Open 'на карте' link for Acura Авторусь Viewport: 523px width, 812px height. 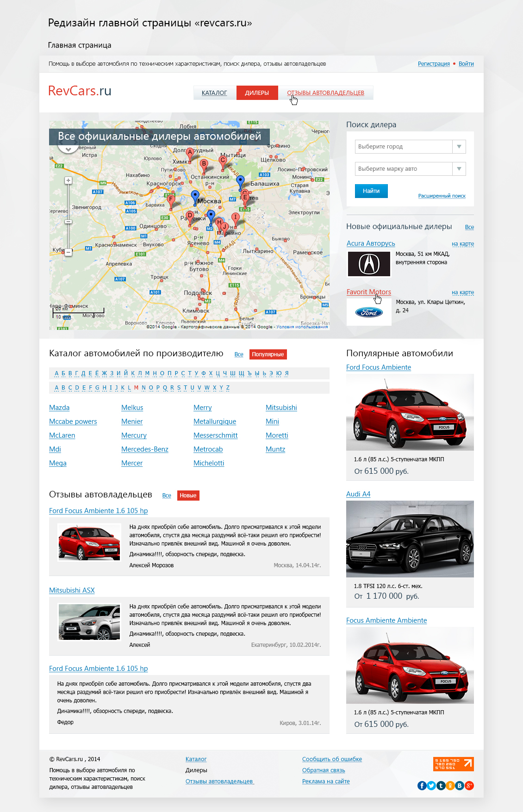pyautogui.click(x=463, y=244)
